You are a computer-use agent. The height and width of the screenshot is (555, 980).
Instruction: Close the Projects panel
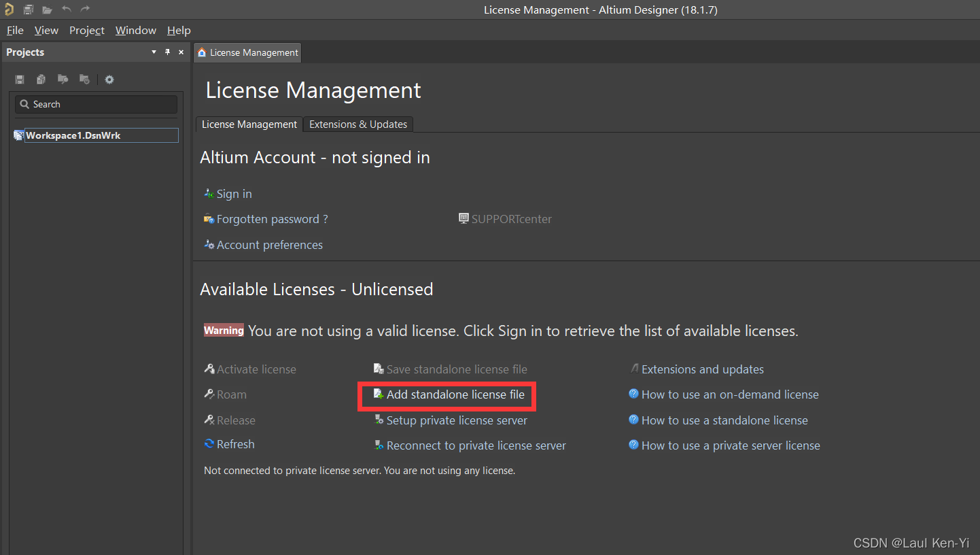point(181,52)
